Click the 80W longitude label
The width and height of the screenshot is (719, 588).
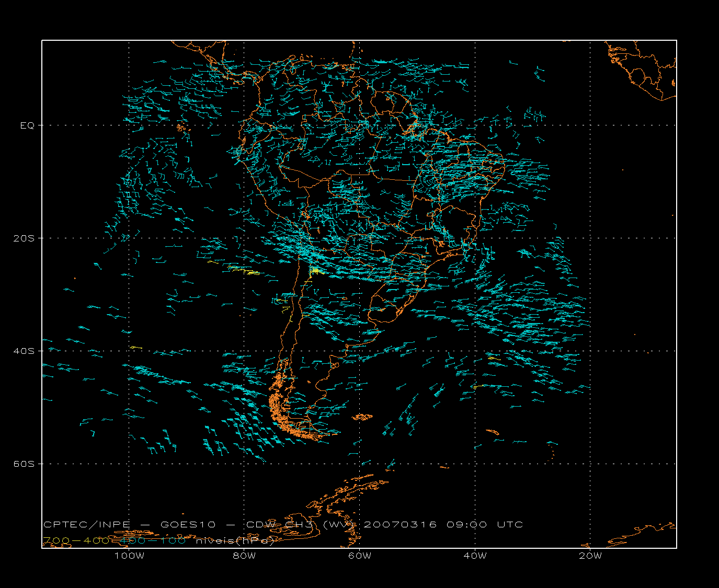[244, 556]
